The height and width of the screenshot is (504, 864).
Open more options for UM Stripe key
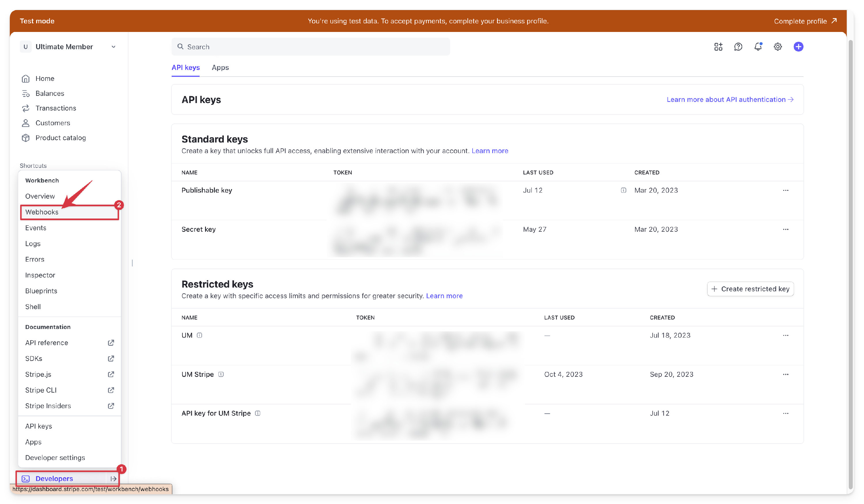pyautogui.click(x=785, y=374)
